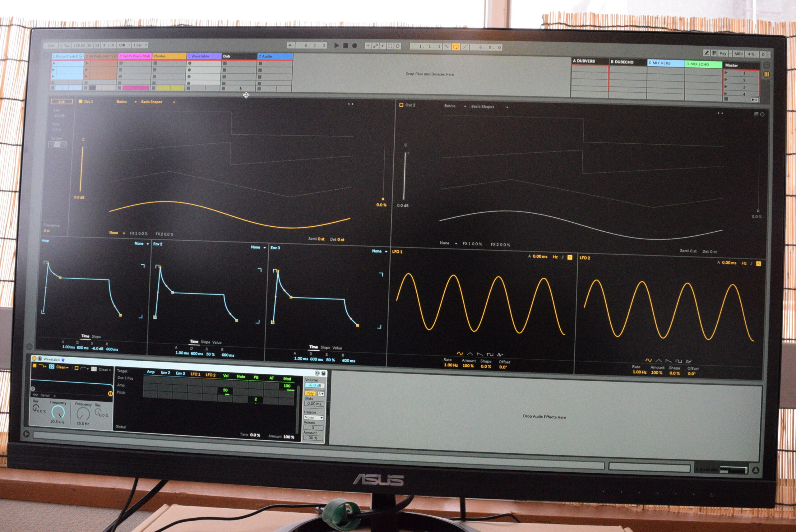Select the sawtooth LFO 1 shape icon
796x532 pixels.
(480, 354)
